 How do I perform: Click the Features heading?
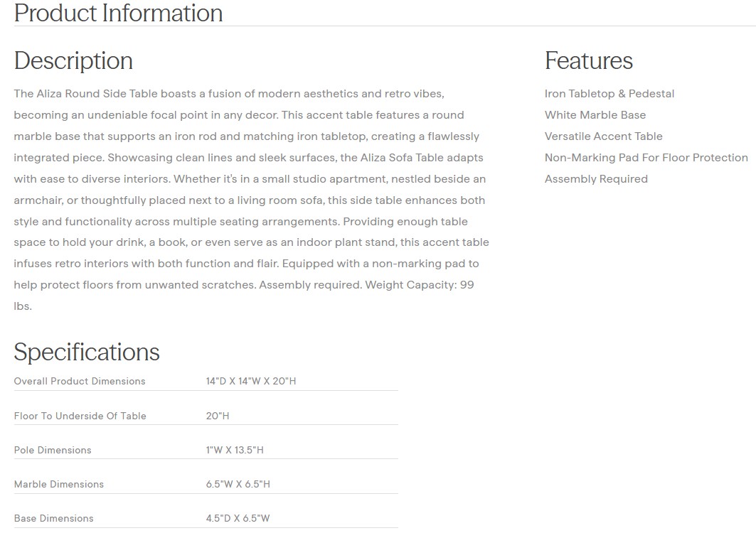click(x=588, y=60)
